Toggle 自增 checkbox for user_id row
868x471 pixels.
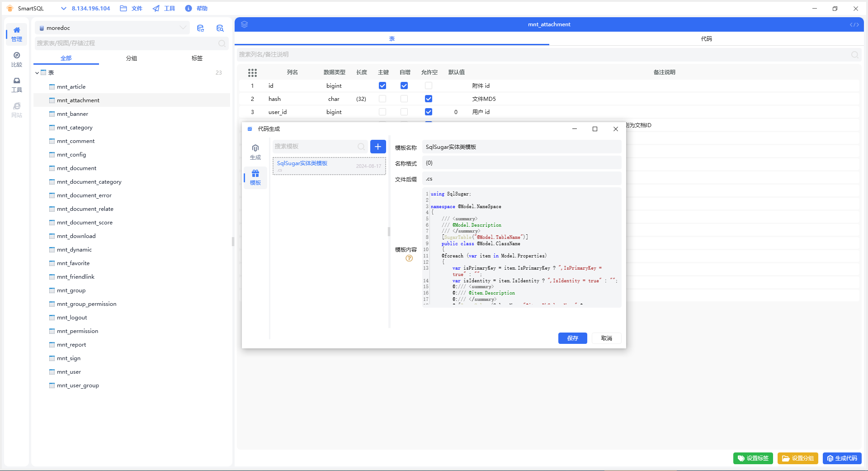(404, 112)
